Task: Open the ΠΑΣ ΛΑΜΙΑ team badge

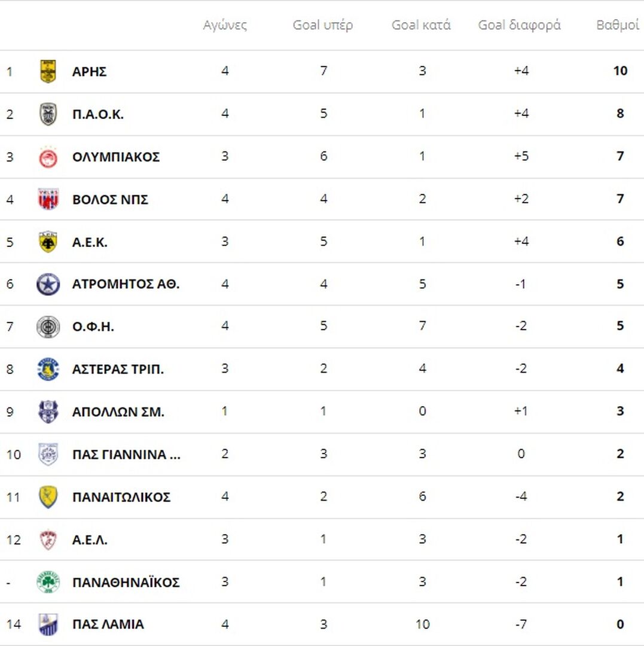Action: tap(48, 624)
